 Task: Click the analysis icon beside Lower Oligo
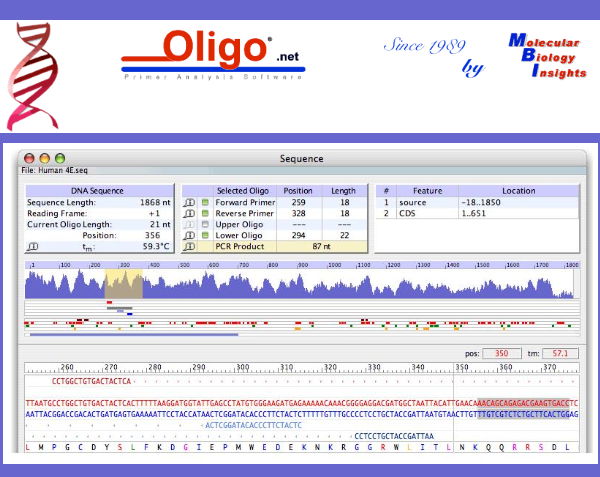pos(189,235)
